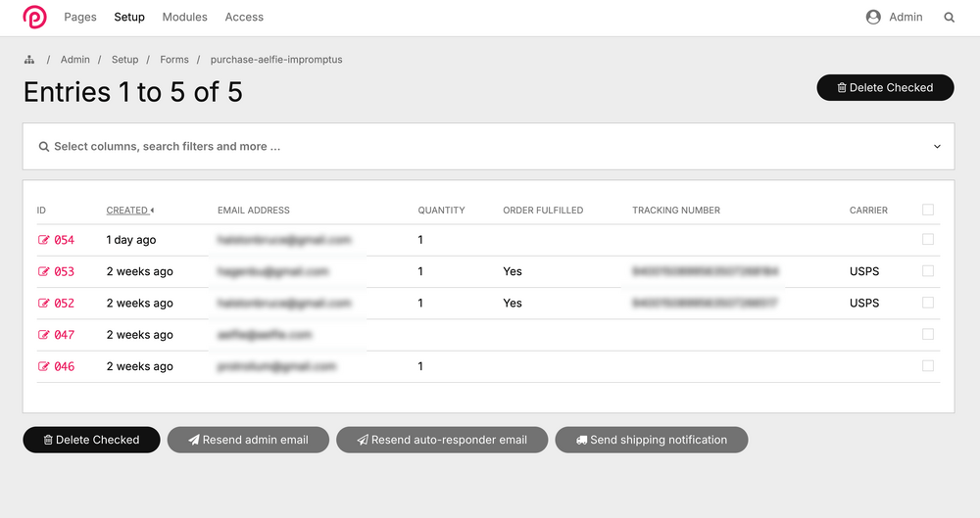Click the '1 day ago' created cell

pos(131,240)
